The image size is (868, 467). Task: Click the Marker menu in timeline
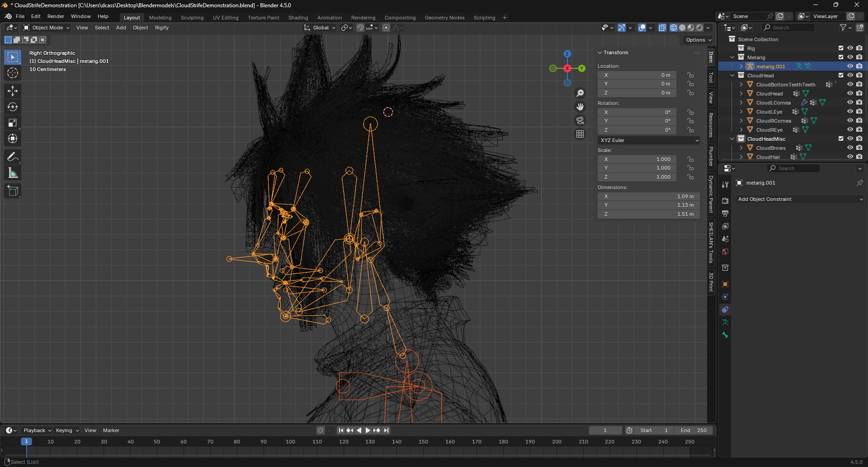(x=111, y=430)
